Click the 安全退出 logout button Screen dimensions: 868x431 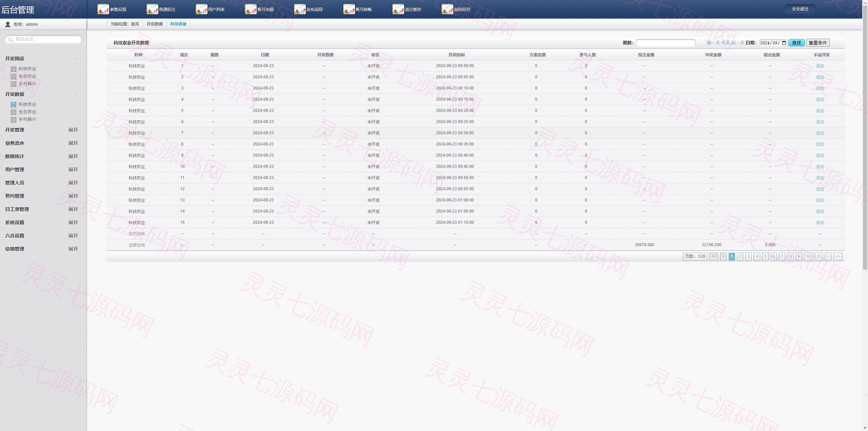click(800, 9)
